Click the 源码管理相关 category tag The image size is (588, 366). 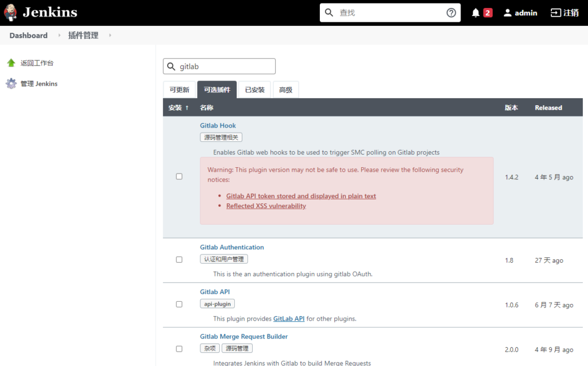tap(221, 137)
